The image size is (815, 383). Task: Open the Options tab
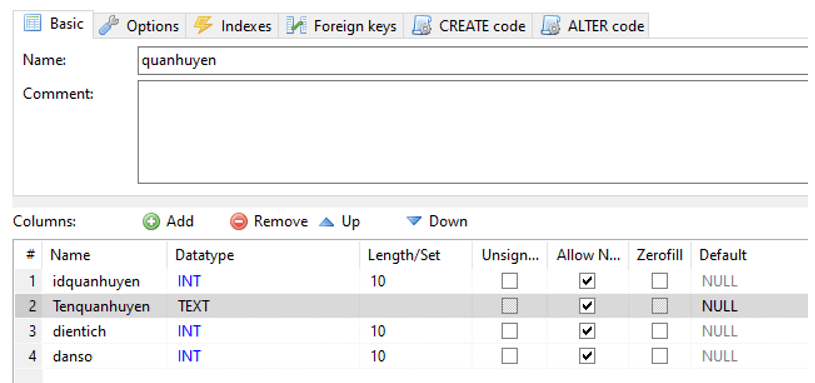click(x=139, y=26)
